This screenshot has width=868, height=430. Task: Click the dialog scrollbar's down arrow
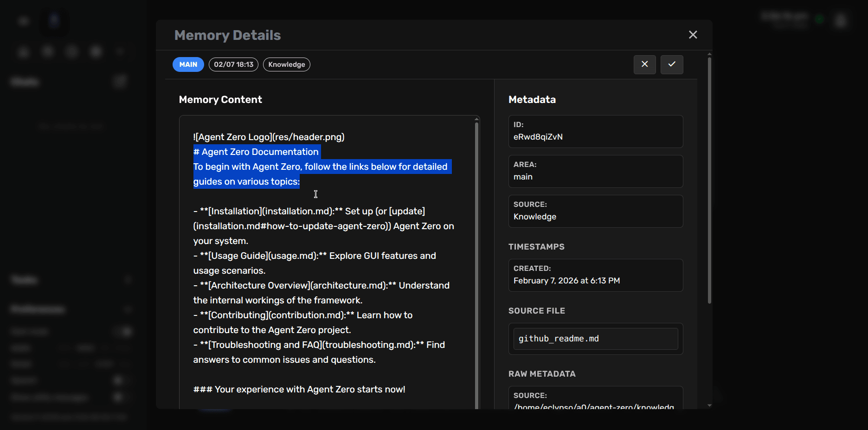tap(709, 405)
